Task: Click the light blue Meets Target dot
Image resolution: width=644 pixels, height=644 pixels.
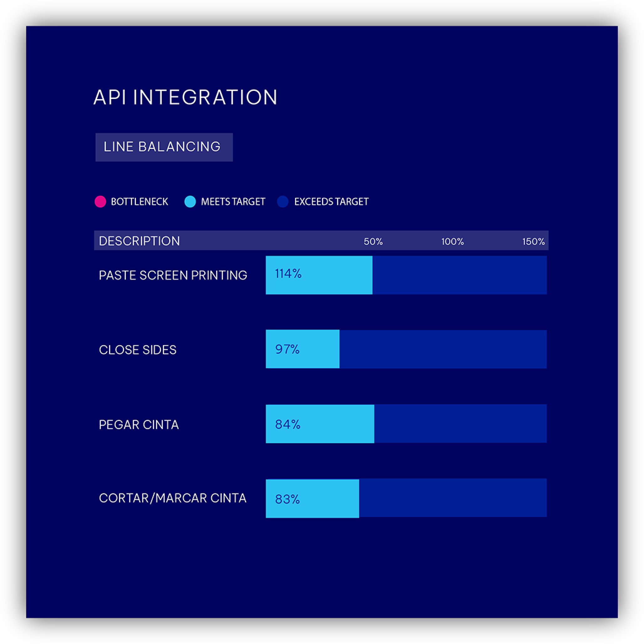Action: point(190,202)
